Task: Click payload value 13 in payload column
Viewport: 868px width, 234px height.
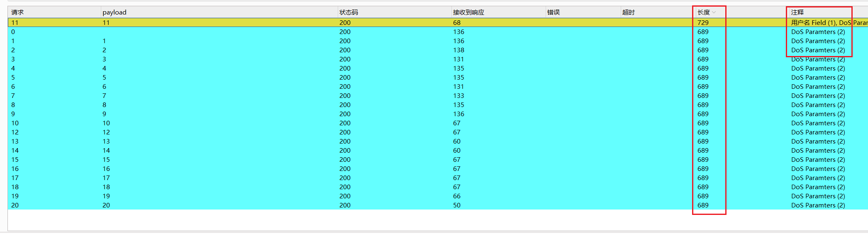Action: [106, 141]
